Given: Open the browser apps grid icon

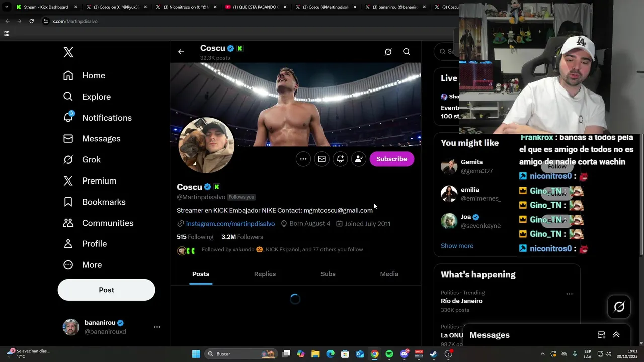Looking at the screenshot, I should pos(7,34).
